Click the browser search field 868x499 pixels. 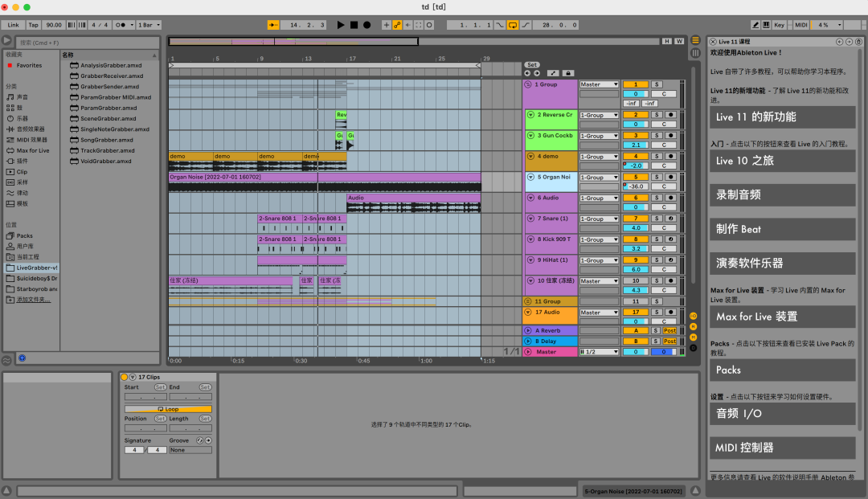(87, 43)
